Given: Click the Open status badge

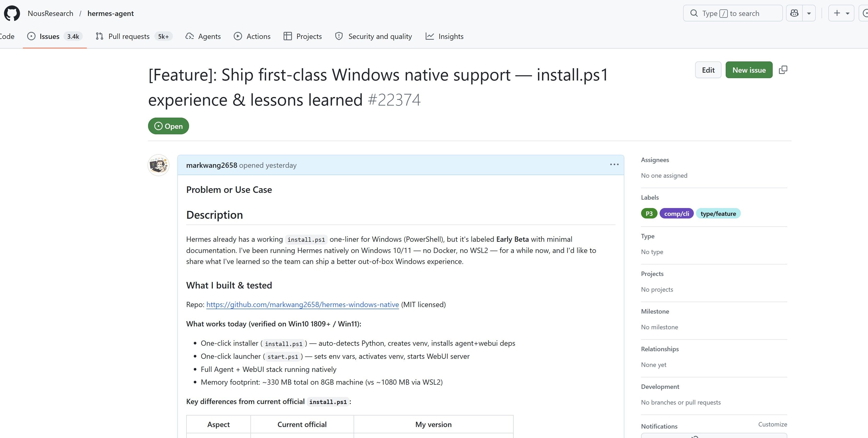Looking at the screenshot, I should [x=168, y=126].
